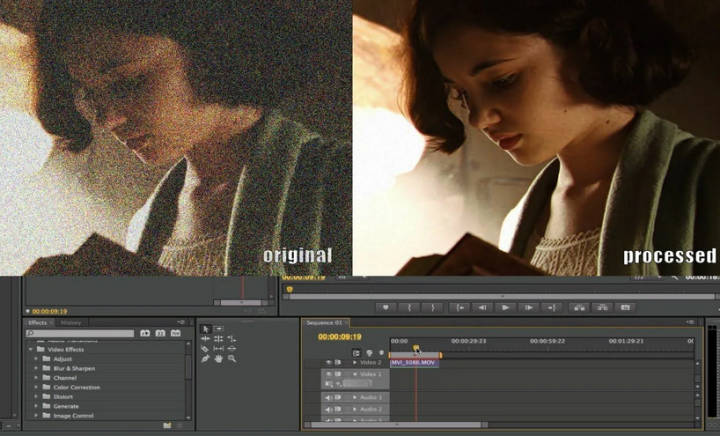The image size is (720, 436).
Task: Toggle Video 2 sync lock
Action: click(338, 363)
